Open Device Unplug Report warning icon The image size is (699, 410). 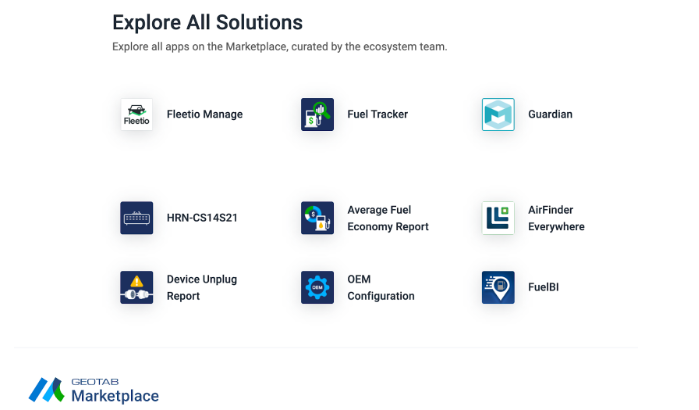pyautogui.click(x=136, y=287)
